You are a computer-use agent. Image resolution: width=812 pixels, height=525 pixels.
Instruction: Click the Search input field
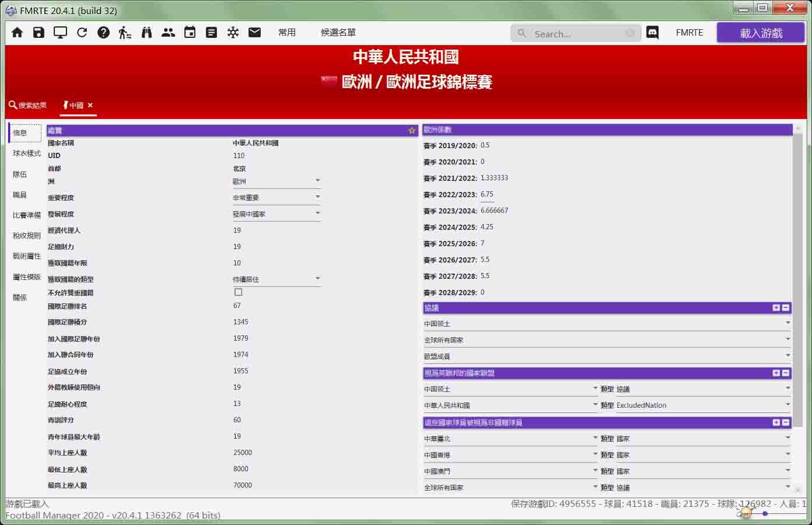[575, 34]
